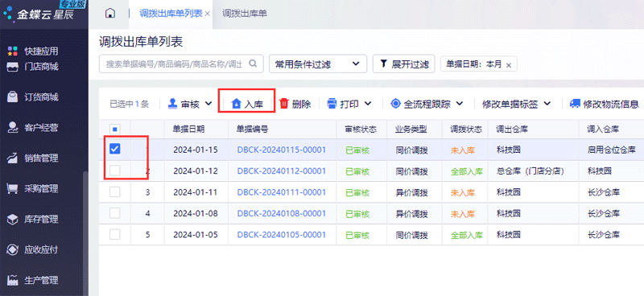
Task: Click the 单据编号 column header
Action: point(252,129)
